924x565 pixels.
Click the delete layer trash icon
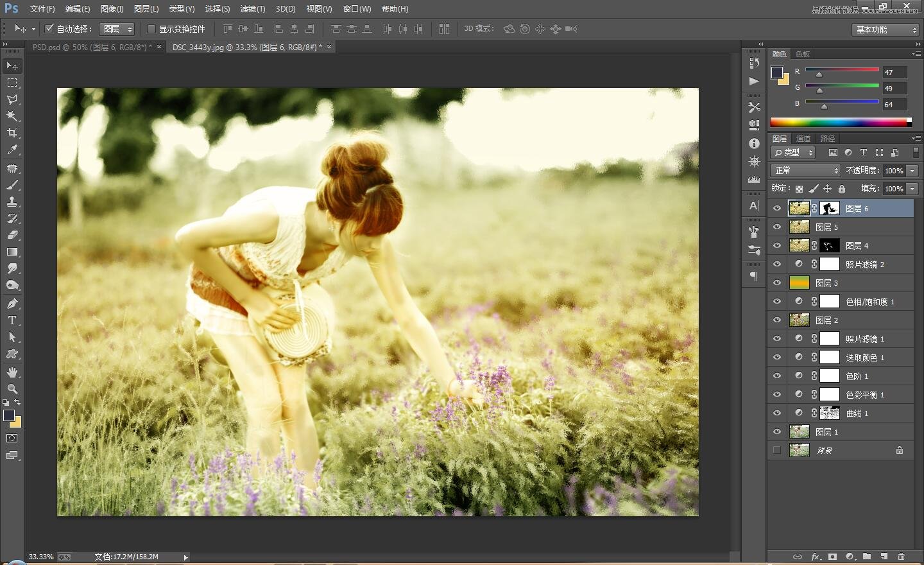pos(901,557)
